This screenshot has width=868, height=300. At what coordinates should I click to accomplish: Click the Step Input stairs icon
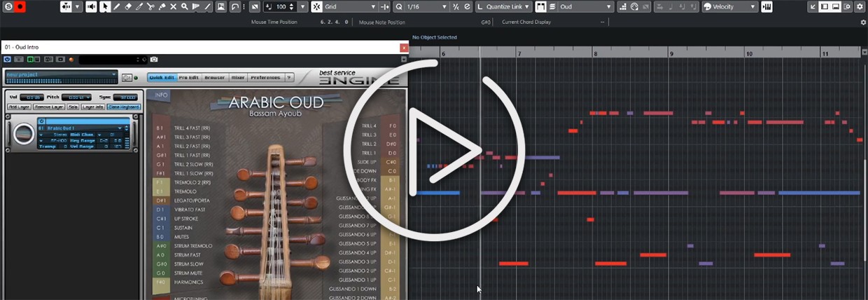click(623, 6)
